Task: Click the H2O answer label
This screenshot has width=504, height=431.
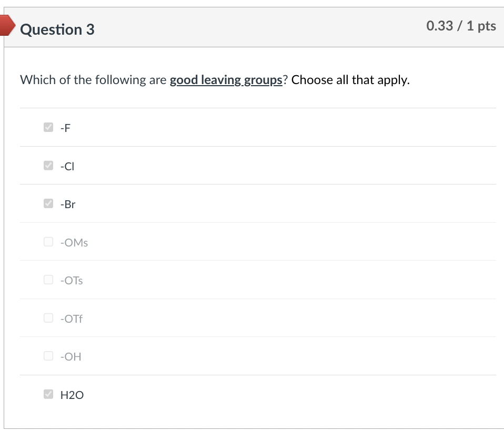Action: [x=72, y=395]
